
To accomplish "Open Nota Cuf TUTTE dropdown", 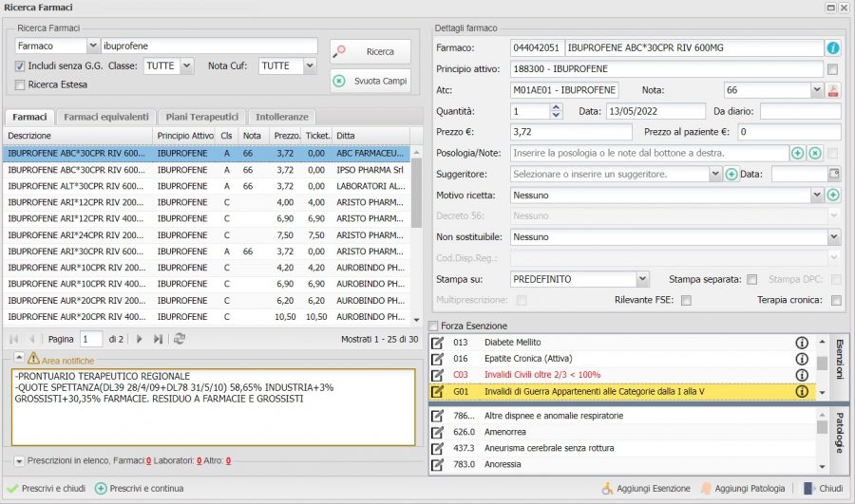I will click(310, 65).
